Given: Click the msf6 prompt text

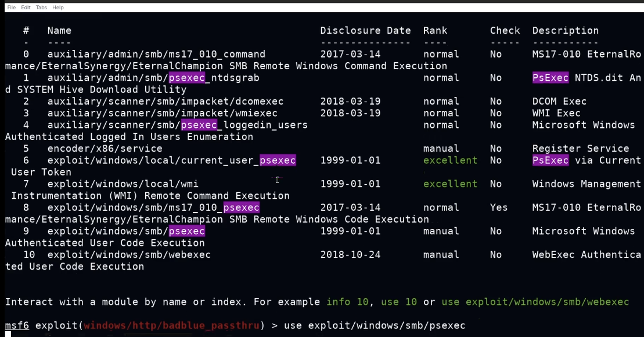Looking at the screenshot, I should point(17,325).
